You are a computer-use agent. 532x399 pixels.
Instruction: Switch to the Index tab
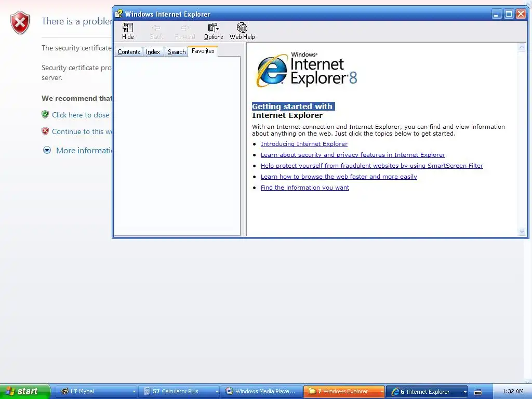pos(153,52)
